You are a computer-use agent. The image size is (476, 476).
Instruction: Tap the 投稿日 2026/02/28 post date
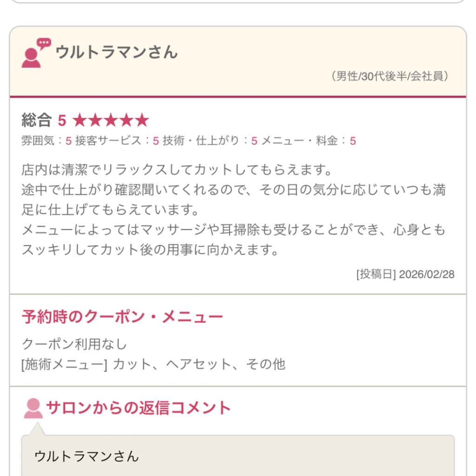click(405, 274)
